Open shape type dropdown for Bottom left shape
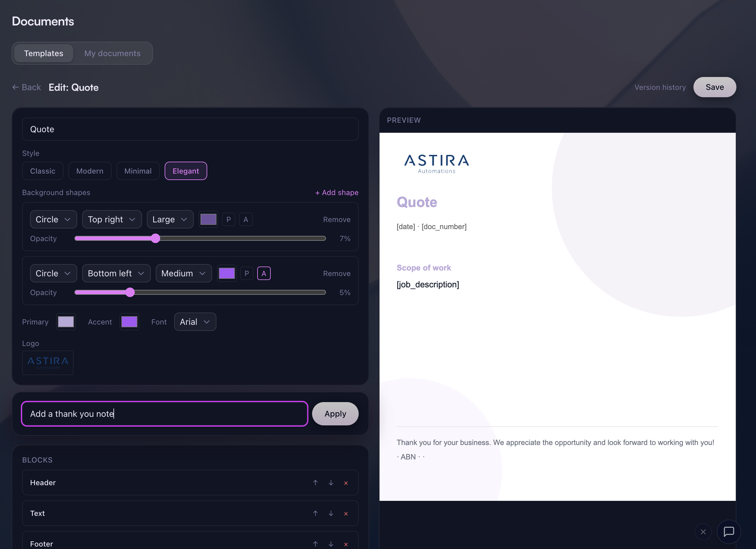 (53, 274)
